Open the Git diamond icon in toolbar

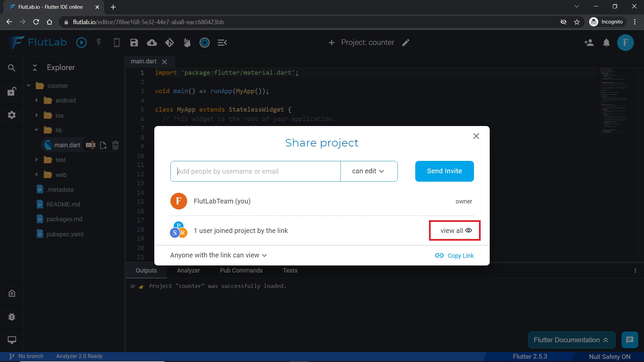(169, 43)
